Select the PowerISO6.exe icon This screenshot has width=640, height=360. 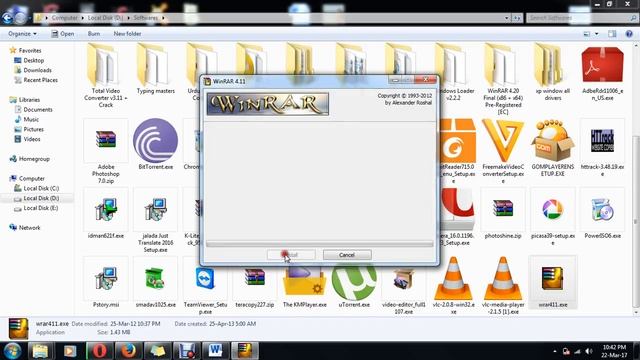point(602,210)
